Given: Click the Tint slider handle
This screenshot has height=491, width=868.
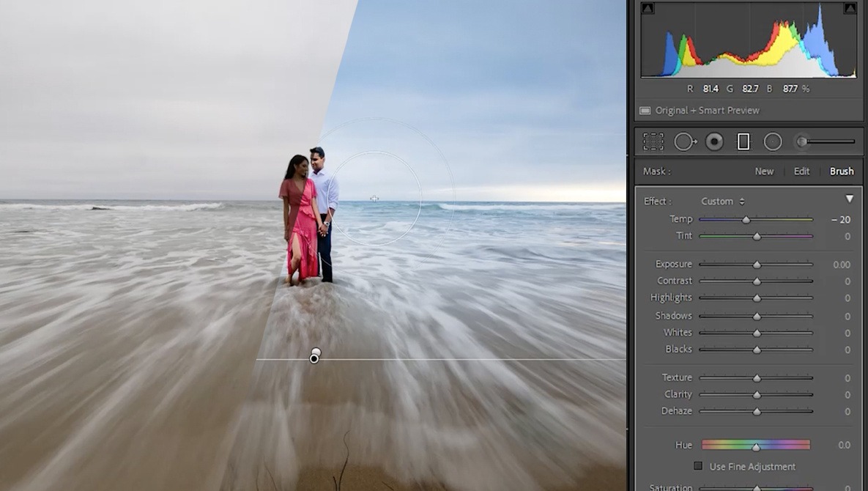Looking at the screenshot, I should tap(757, 237).
